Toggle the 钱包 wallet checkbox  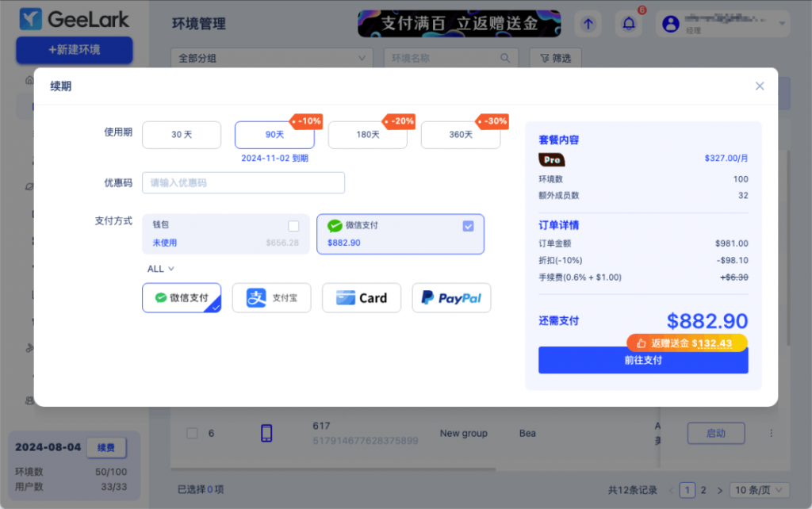[293, 225]
